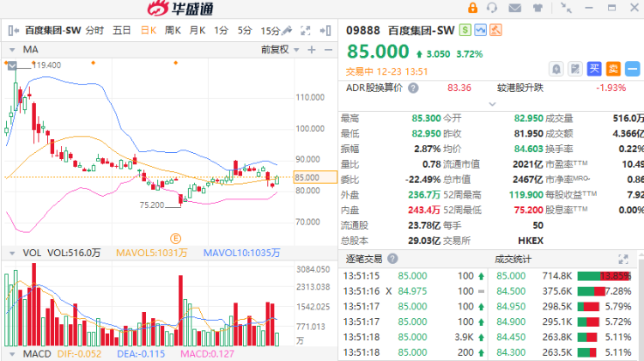Click the orange lock icon in title bar
This screenshot has height=361, width=644.
coord(473,8)
